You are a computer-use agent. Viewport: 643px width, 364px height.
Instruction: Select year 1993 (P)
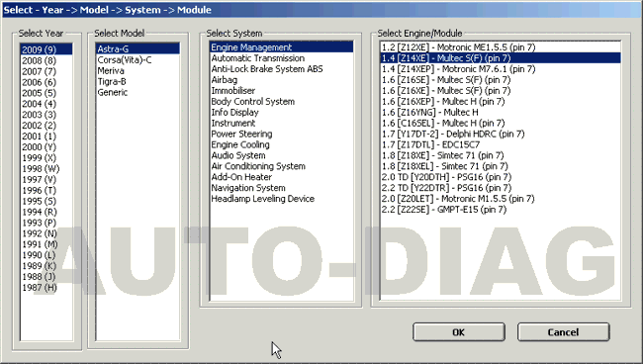[x=46, y=223]
